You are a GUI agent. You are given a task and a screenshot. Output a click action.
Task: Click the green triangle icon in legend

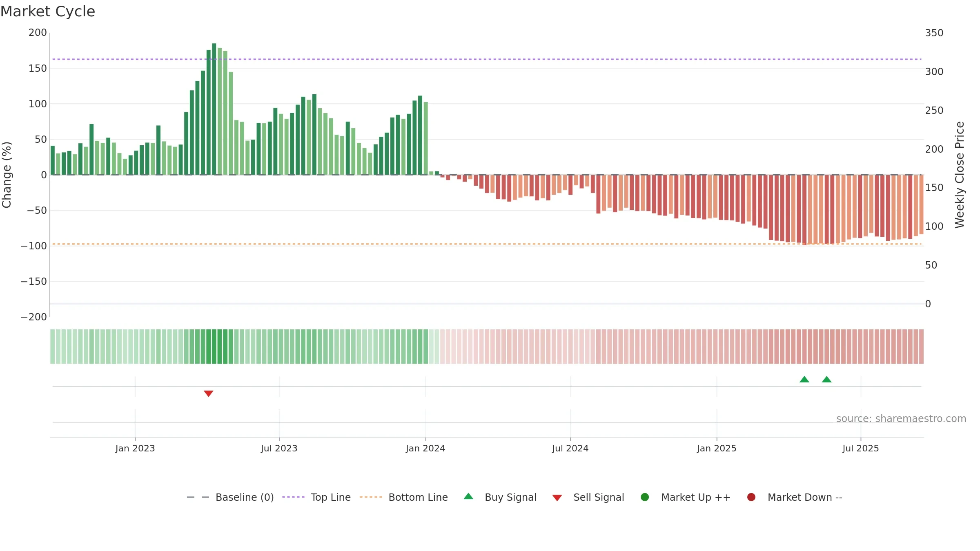pyautogui.click(x=468, y=496)
